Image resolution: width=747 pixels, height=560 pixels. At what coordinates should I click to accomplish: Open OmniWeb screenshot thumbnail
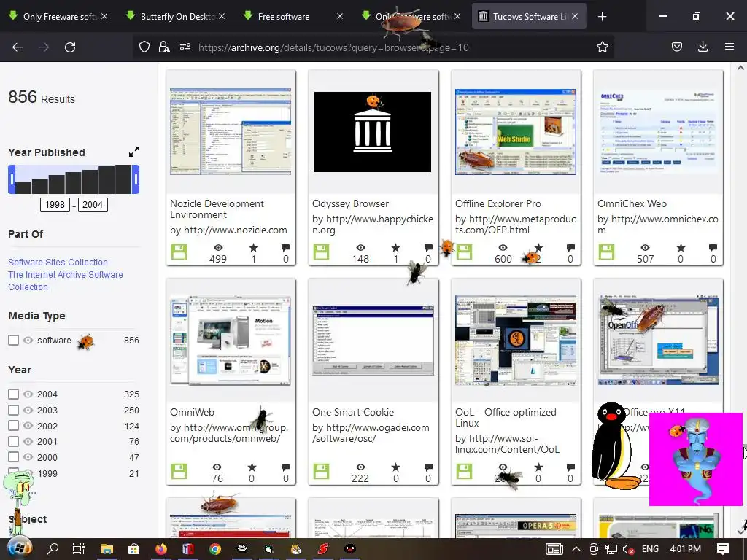coord(231,341)
